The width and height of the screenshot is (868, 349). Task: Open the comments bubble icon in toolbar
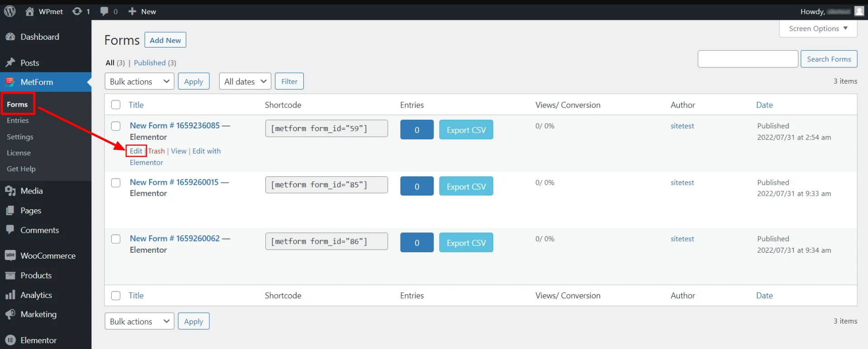104,11
